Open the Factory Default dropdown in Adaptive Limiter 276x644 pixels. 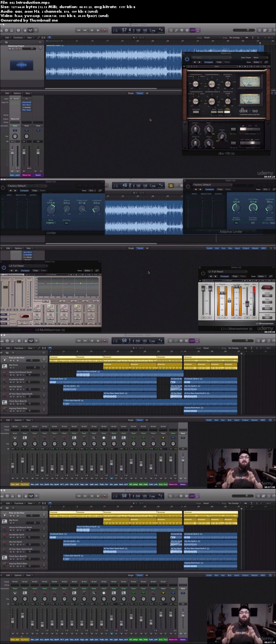click(x=212, y=185)
